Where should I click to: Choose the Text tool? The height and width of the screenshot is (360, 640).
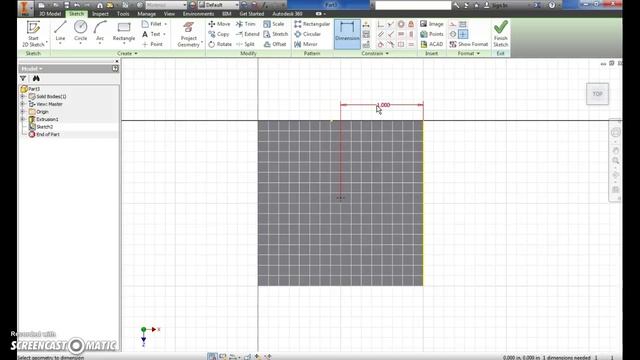(153, 34)
